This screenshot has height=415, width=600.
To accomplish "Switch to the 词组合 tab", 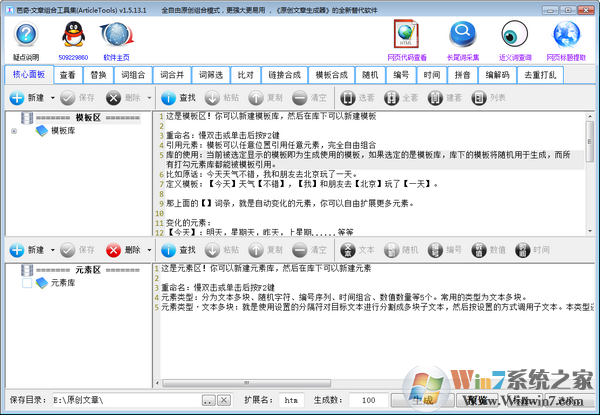I will 133,75.
